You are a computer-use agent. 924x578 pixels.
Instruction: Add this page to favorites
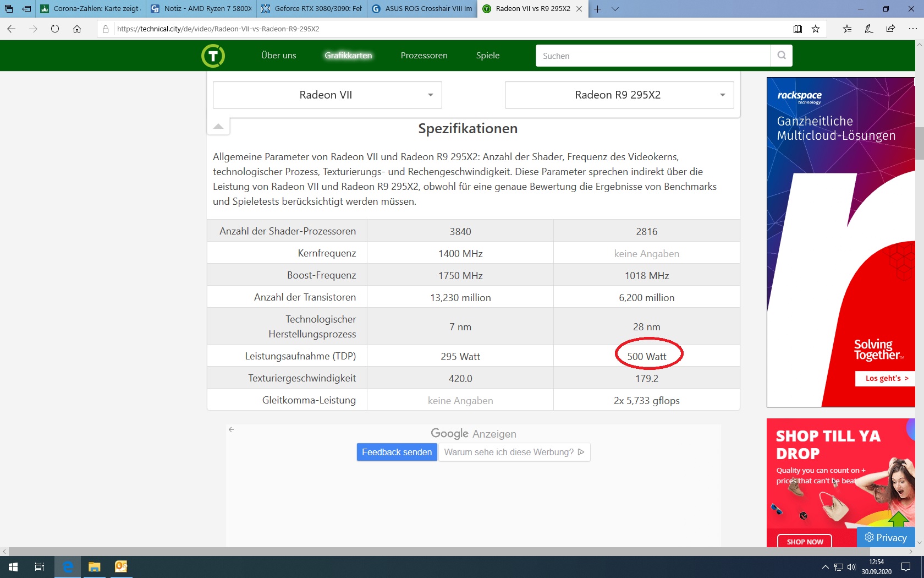click(x=816, y=29)
